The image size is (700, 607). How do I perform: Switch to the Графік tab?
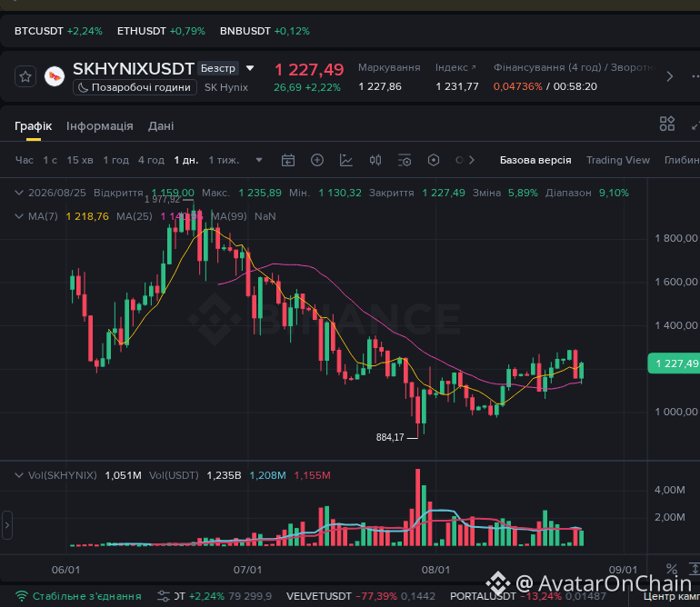(34, 126)
